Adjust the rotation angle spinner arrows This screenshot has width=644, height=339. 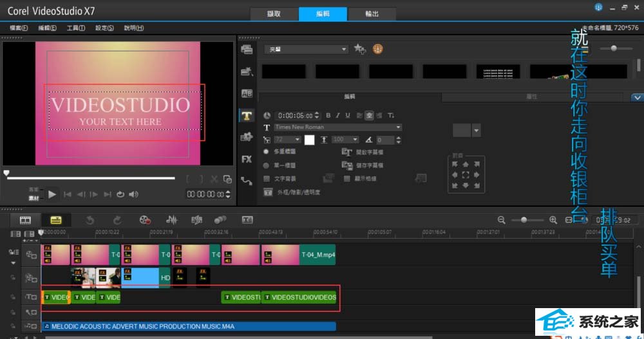coord(399,140)
